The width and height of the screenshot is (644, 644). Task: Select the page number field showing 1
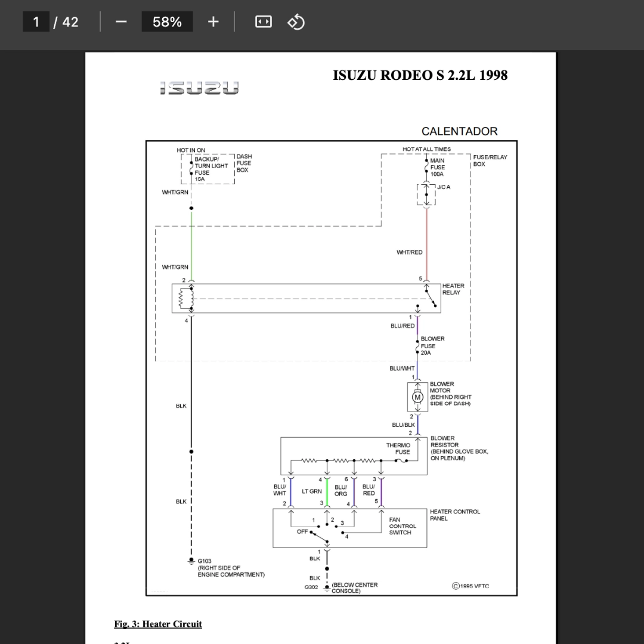[x=36, y=22]
